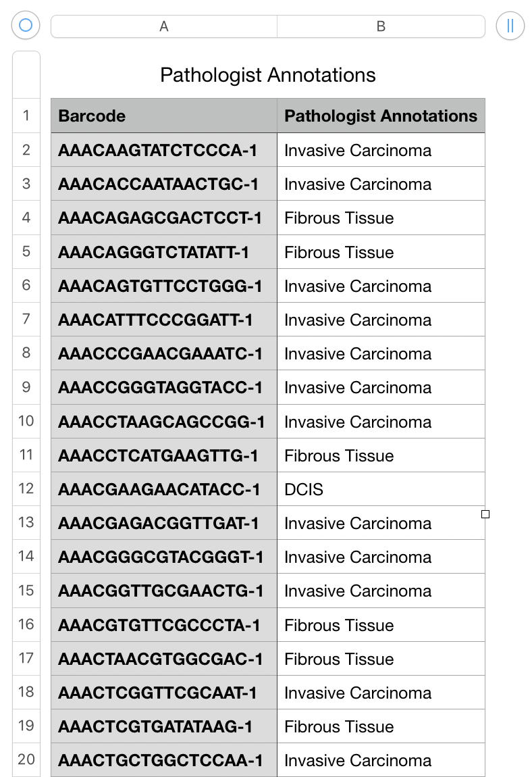Select Fibrous Tissue cell in row 4
The height and width of the screenshot is (777, 532).
point(381,218)
